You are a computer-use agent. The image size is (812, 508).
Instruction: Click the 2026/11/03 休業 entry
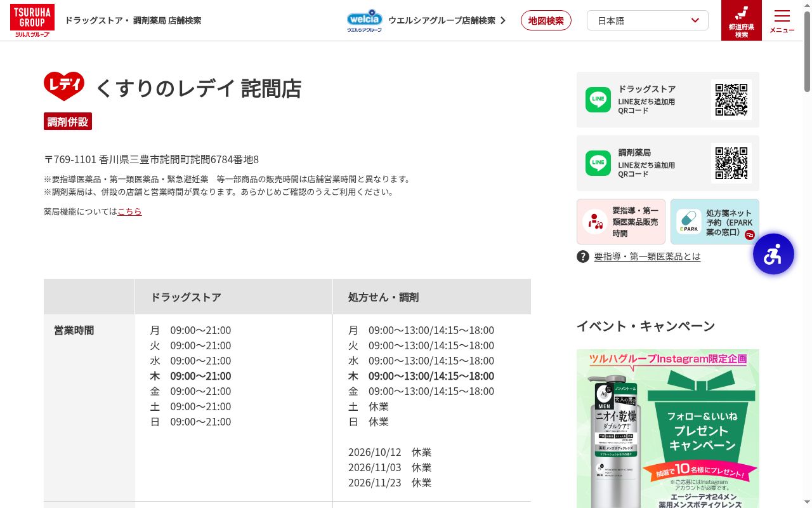pos(390,467)
